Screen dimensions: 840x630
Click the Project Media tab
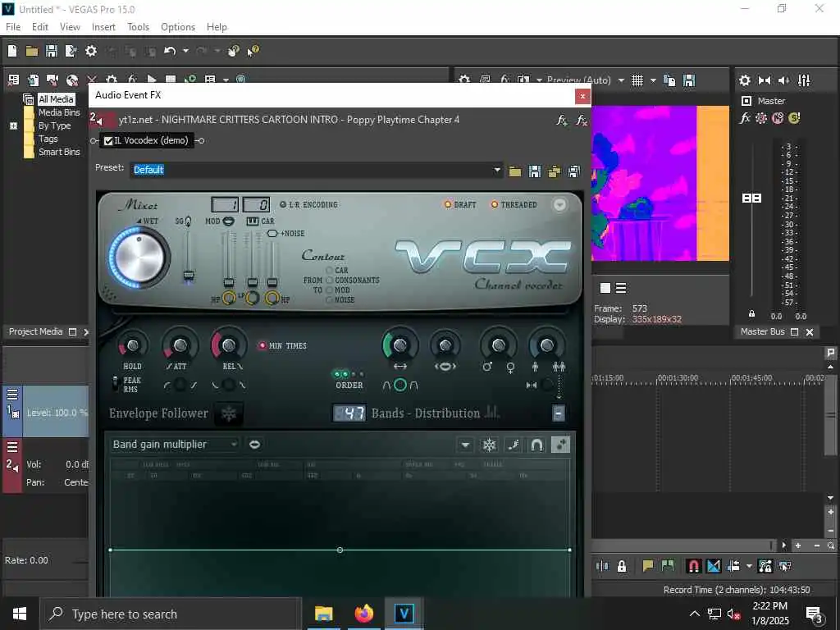click(36, 331)
